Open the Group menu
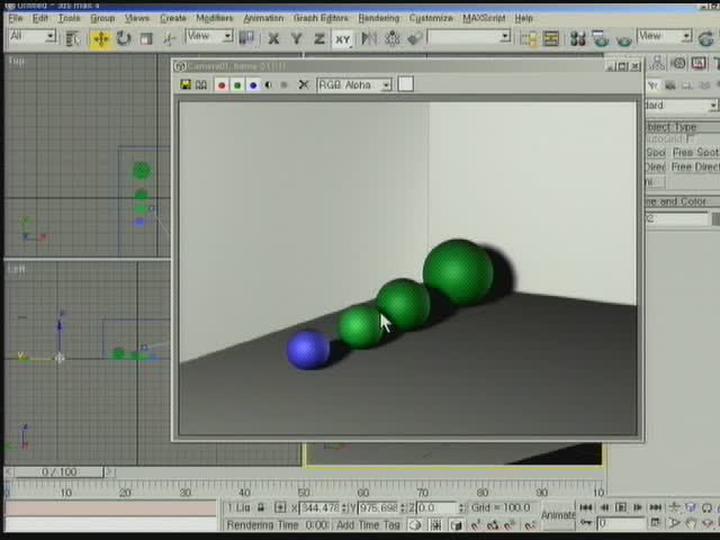Viewport: 720px width, 540px height. (x=102, y=18)
